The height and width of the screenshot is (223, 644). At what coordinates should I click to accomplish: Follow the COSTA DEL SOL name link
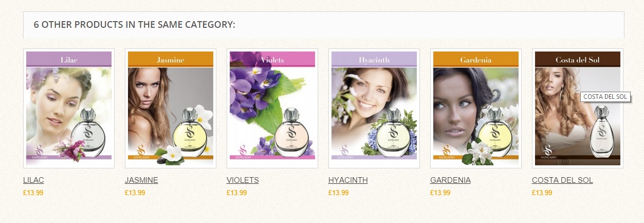click(562, 180)
